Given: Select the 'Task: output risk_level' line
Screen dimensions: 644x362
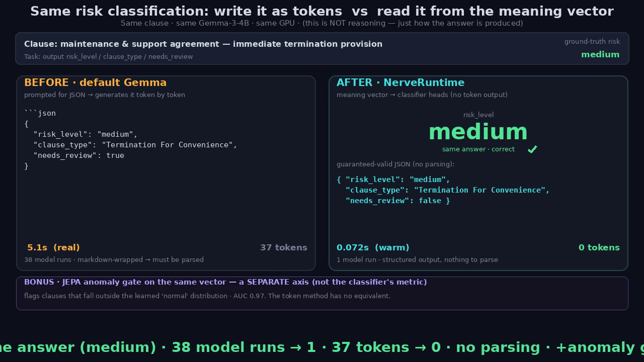Looking at the screenshot, I should (109, 57).
